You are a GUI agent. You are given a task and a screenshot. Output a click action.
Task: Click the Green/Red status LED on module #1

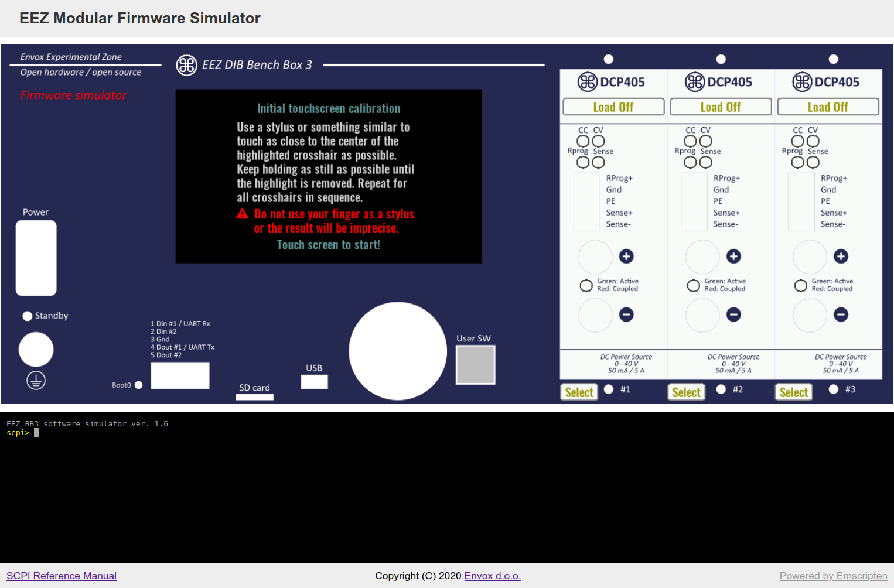click(586, 286)
